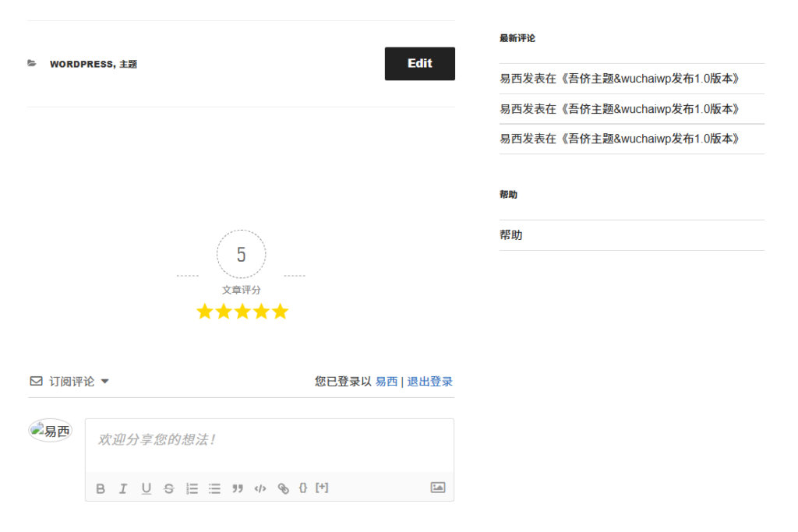Click the envelope subscribe icon
The height and width of the screenshot is (532, 798).
pos(36,381)
